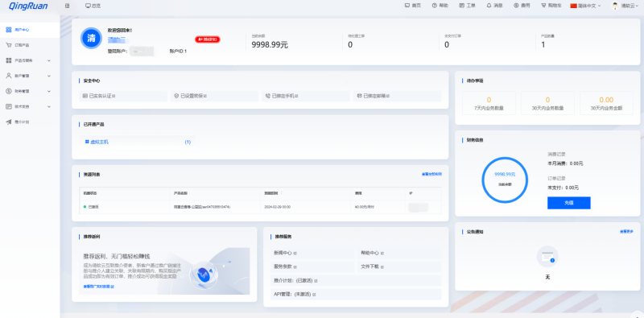This screenshot has width=644, height=318.
Task: Expand 技术支持 in the sidebar
Action: click(30, 106)
